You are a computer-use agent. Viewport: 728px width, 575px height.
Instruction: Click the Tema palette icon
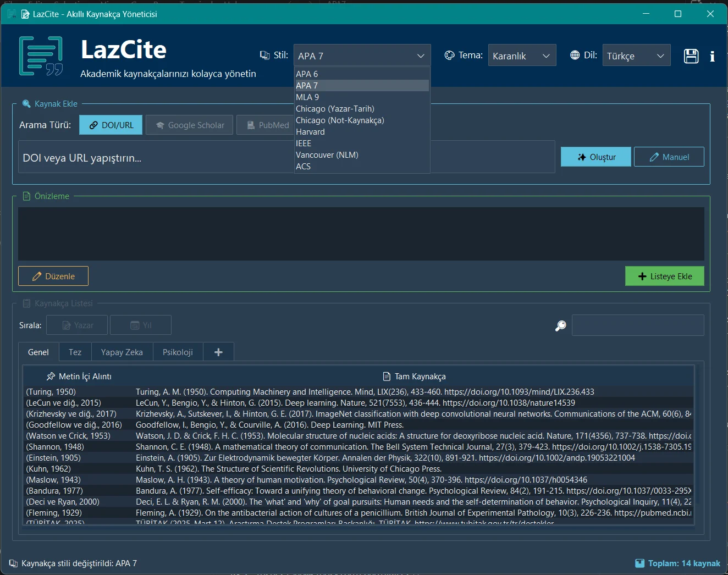click(x=449, y=55)
